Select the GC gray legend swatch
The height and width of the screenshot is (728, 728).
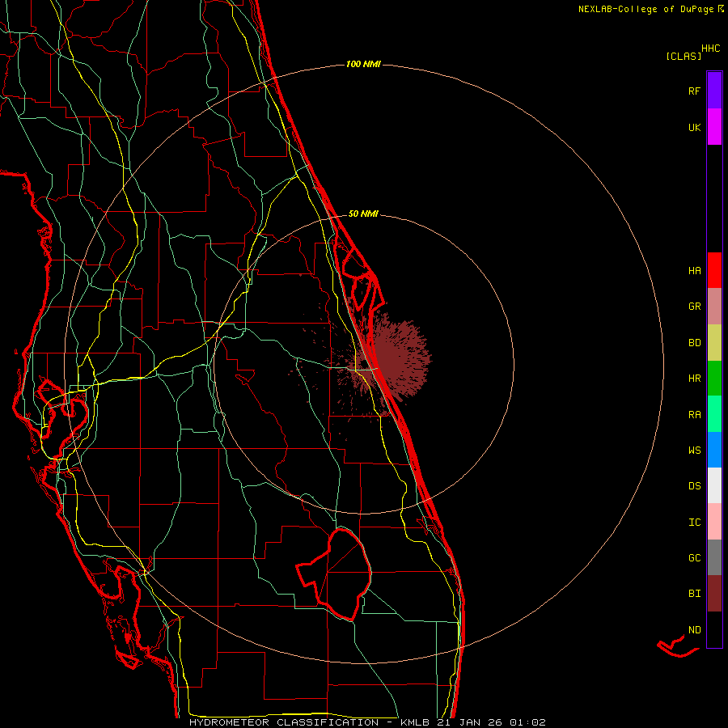pyautogui.click(x=714, y=557)
